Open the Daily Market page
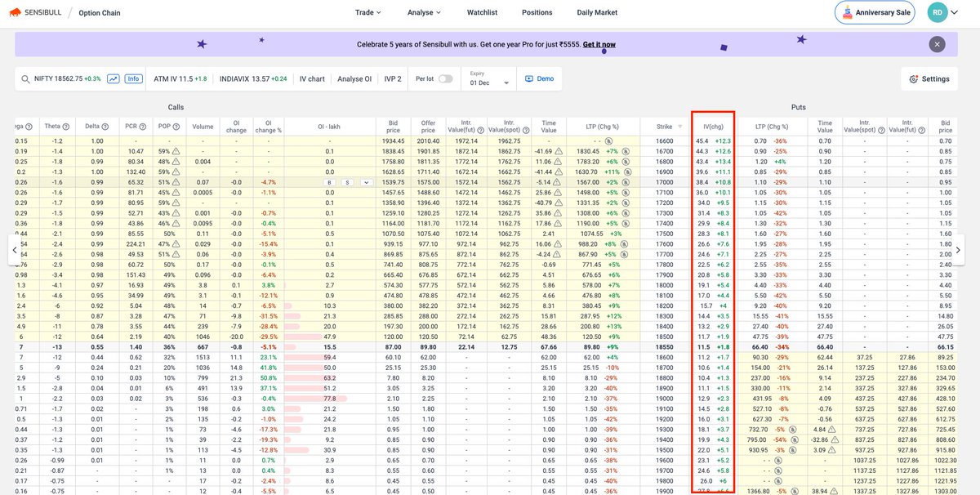The height and width of the screenshot is (495, 980). [x=597, y=12]
